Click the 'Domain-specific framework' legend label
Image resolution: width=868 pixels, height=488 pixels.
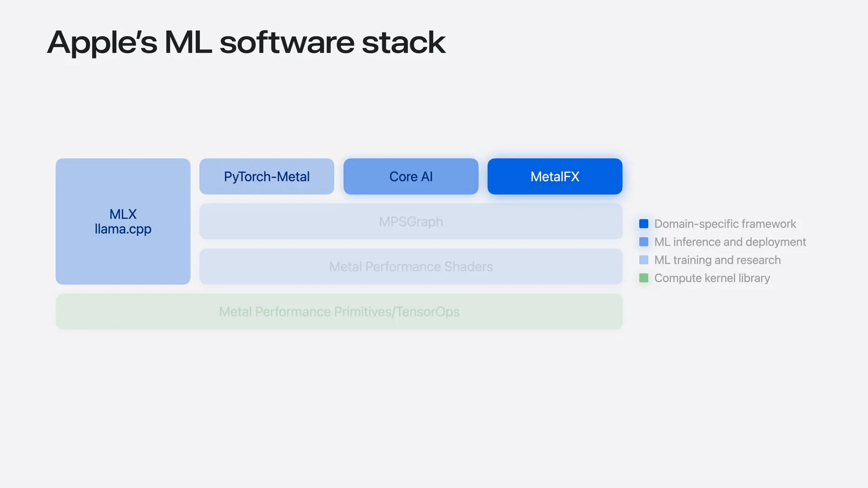725,224
